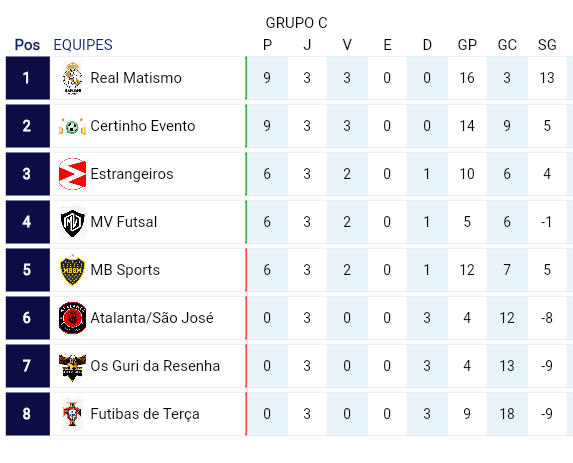The image size is (573, 463).
Task: Click the GRUPO C title
Action: (x=296, y=23)
